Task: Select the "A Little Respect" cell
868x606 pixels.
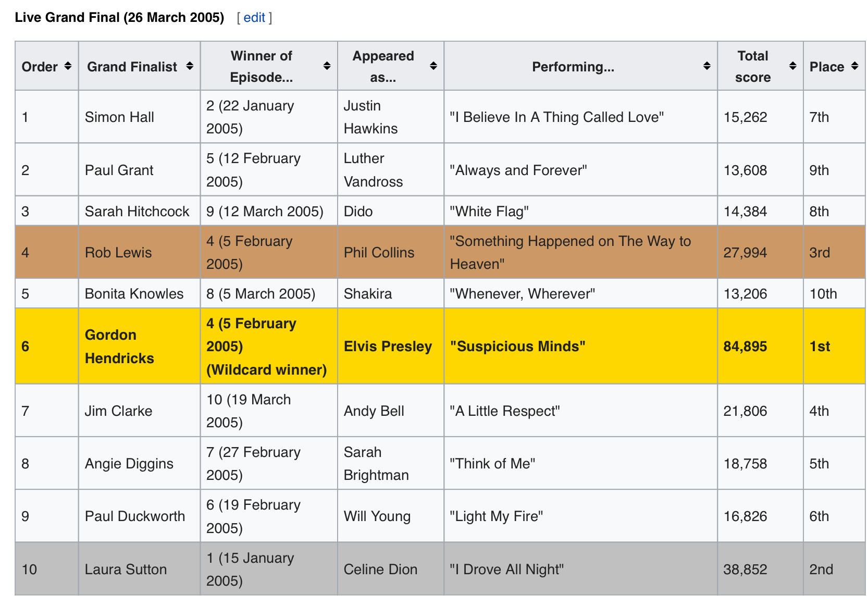Action: tap(580, 411)
